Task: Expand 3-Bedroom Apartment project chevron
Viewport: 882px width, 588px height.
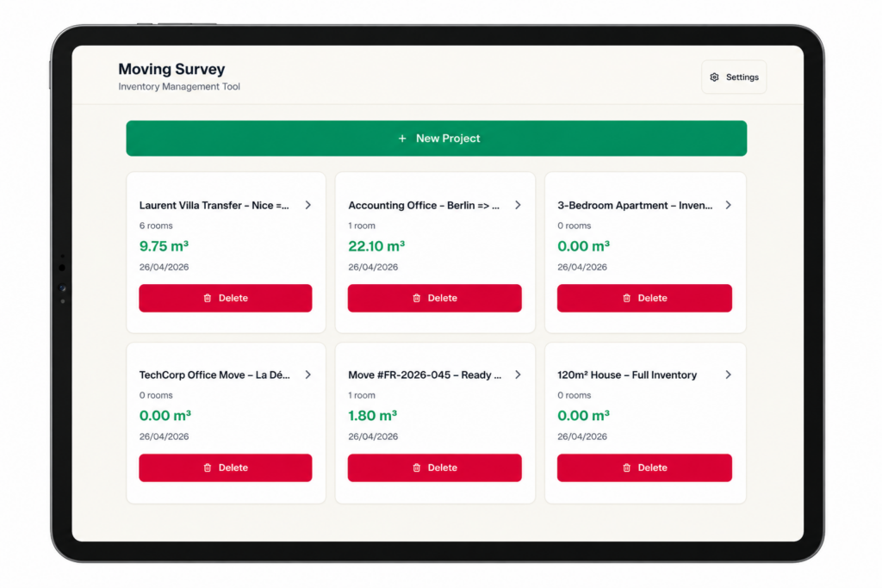Action: tap(728, 206)
